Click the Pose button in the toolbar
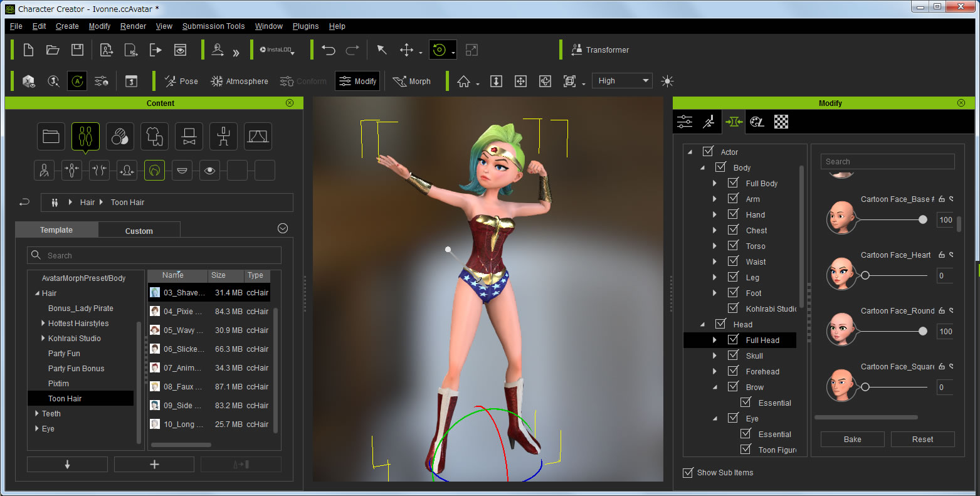This screenshot has height=496, width=980. [x=181, y=81]
